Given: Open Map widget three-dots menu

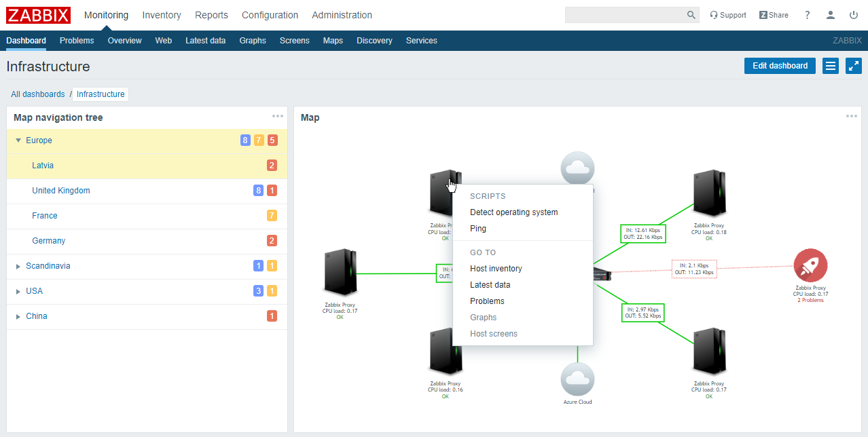Looking at the screenshot, I should coord(851,117).
